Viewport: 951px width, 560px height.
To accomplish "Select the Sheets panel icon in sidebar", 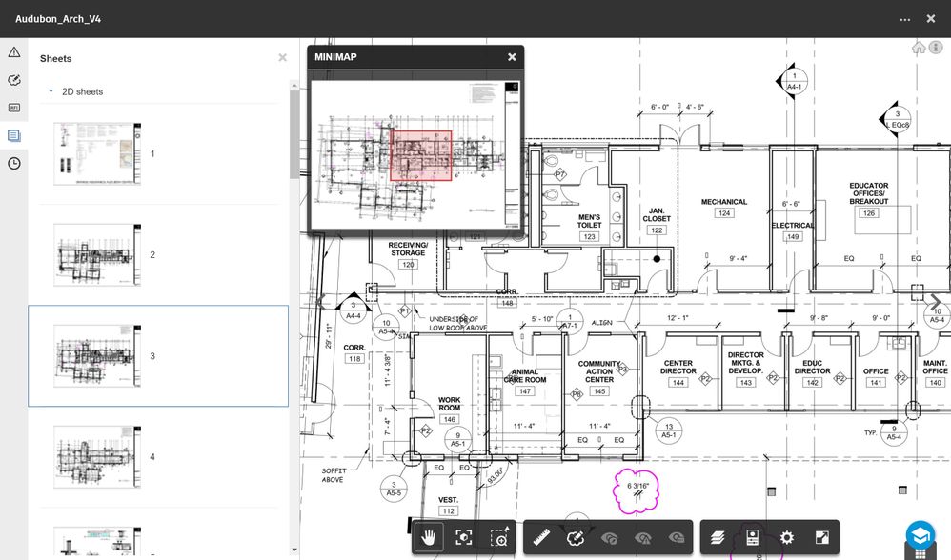I will (14, 135).
